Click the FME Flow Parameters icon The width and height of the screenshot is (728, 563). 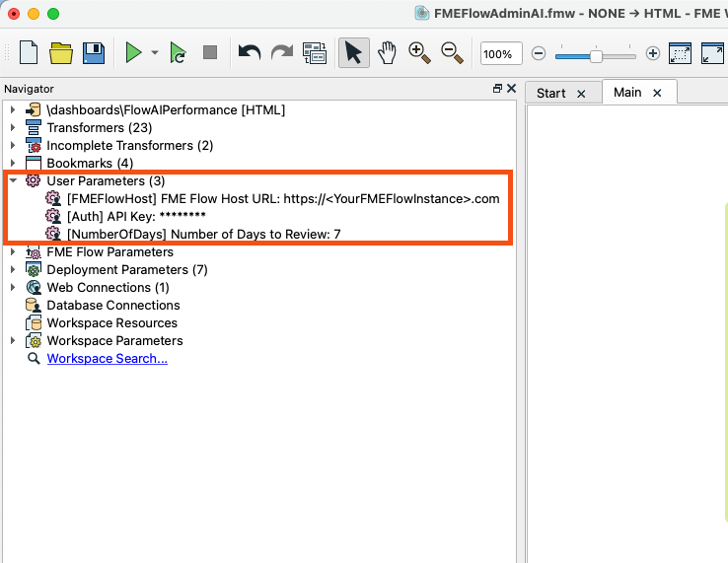click(33, 252)
